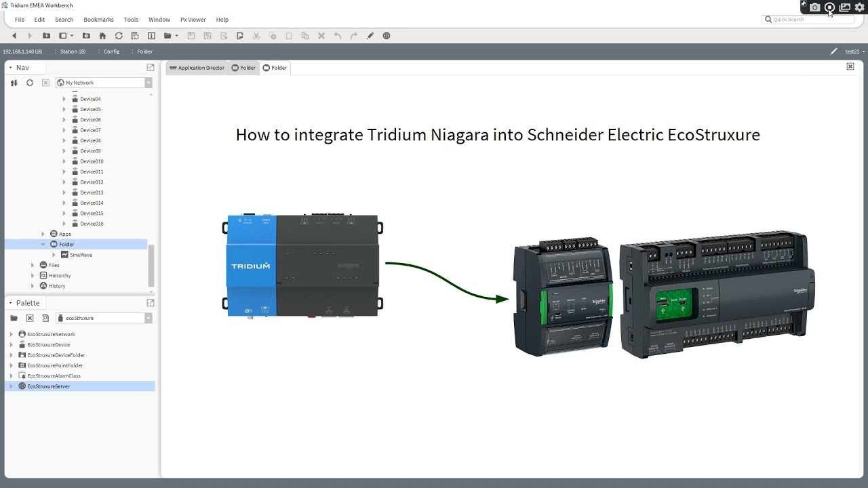Open the Help menu

(222, 20)
